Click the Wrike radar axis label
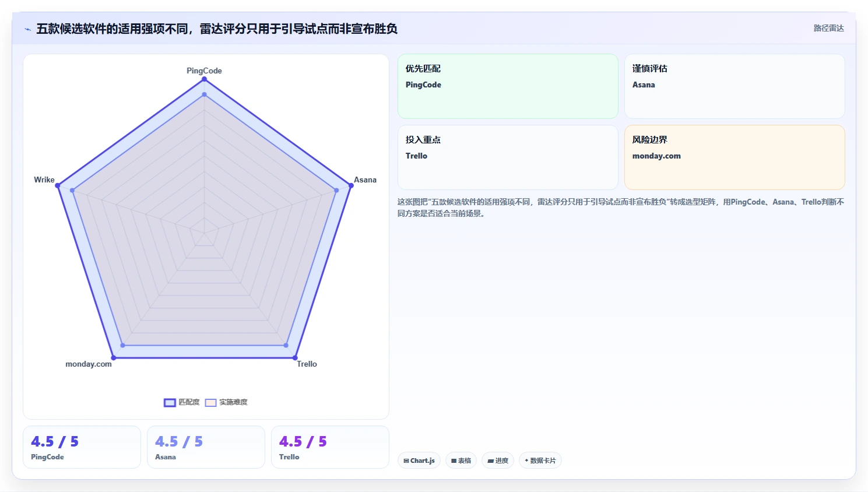 44,180
